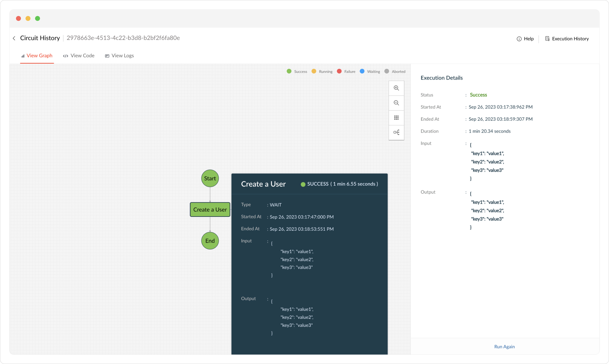Image resolution: width=609 pixels, height=364 pixels.
Task: Click the zoom out magnifier icon
Action: click(x=396, y=103)
